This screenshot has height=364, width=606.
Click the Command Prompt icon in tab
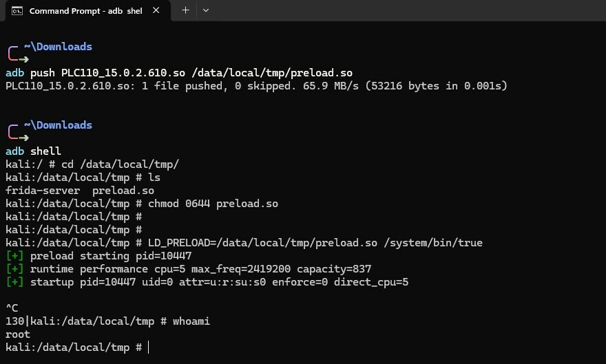coord(17,11)
